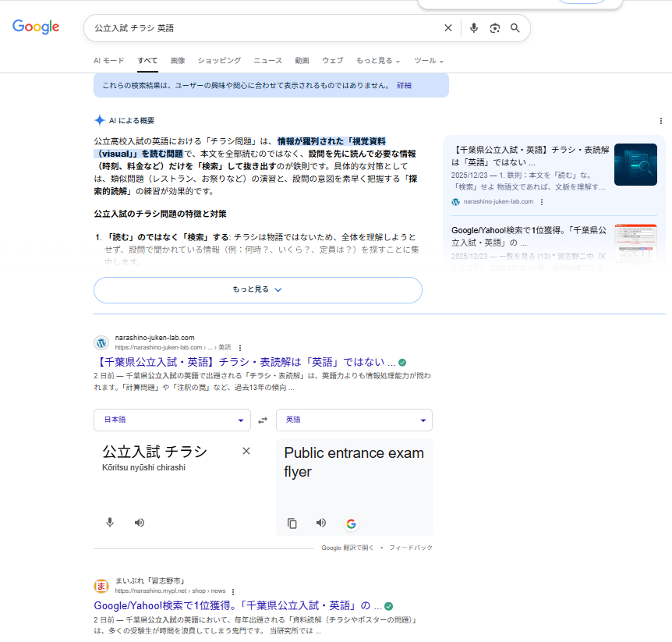Switch to the 画像 tab
This screenshot has width=672, height=642.
coord(178,61)
